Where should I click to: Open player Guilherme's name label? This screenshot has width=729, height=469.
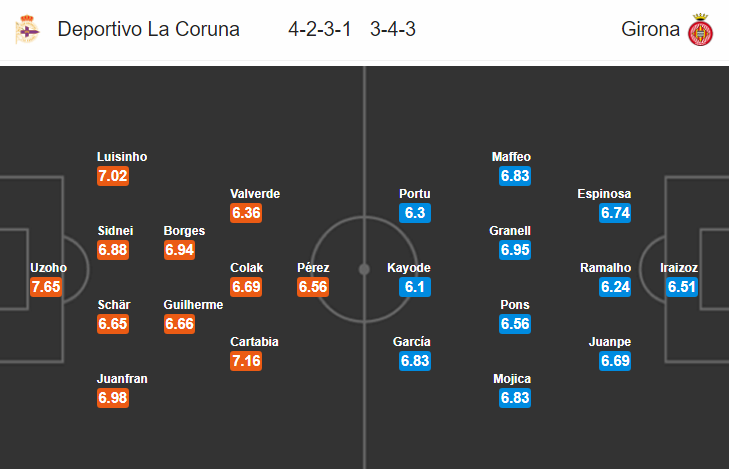[193, 305]
